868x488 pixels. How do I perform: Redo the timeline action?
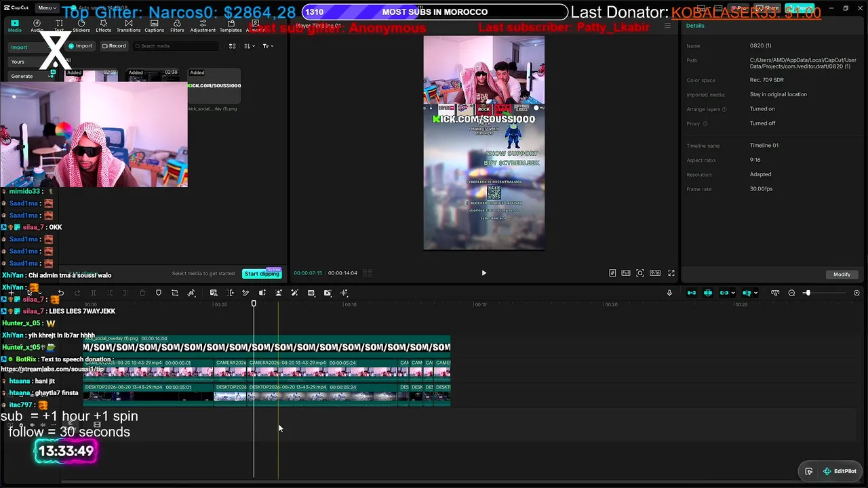(x=77, y=293)
